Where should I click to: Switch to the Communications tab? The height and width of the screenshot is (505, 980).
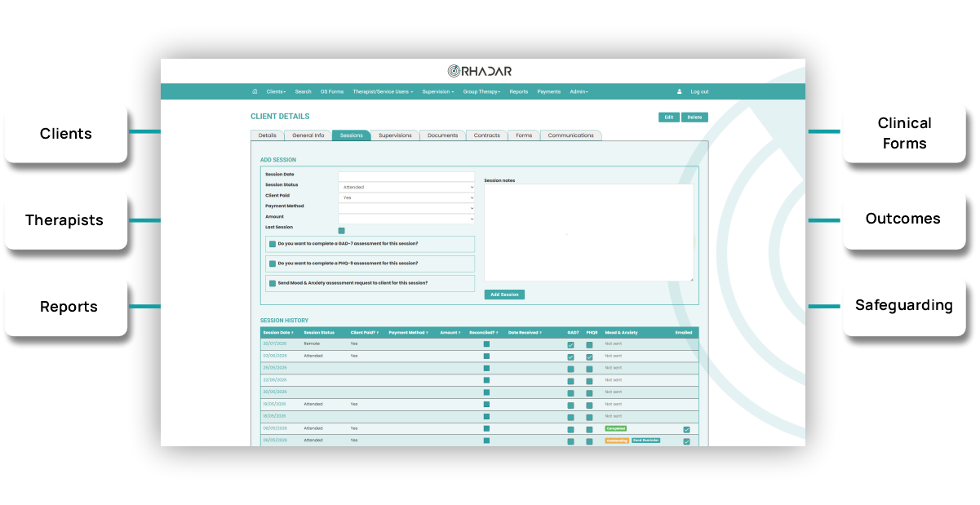point(571,135)
